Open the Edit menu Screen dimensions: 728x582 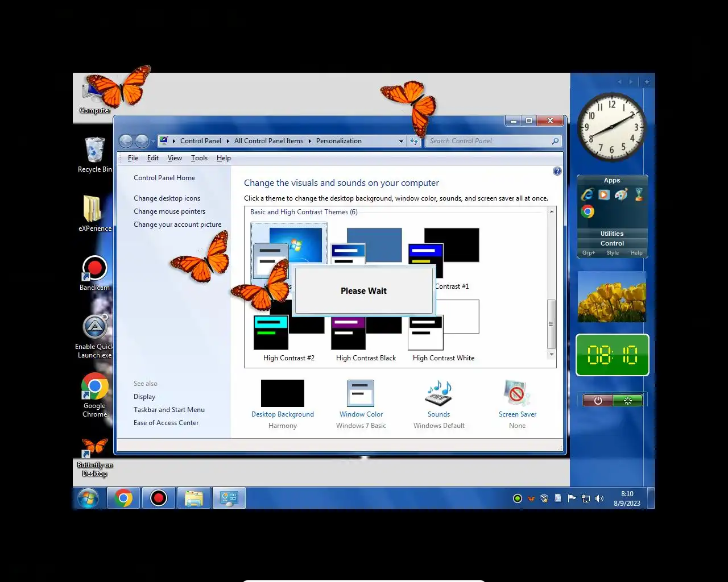click(153, 158)
